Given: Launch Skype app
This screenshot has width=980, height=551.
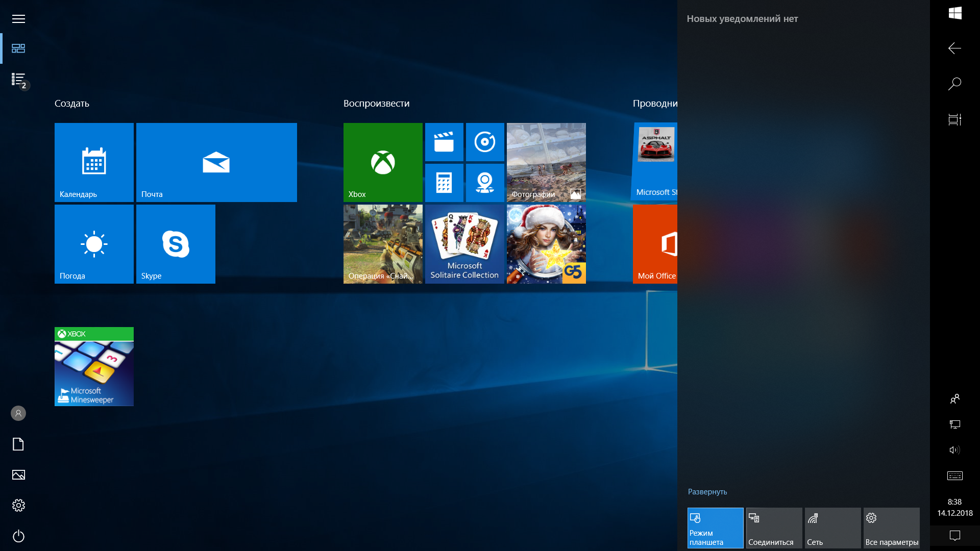Looking at the screenshot, I should tap(175, 243).
